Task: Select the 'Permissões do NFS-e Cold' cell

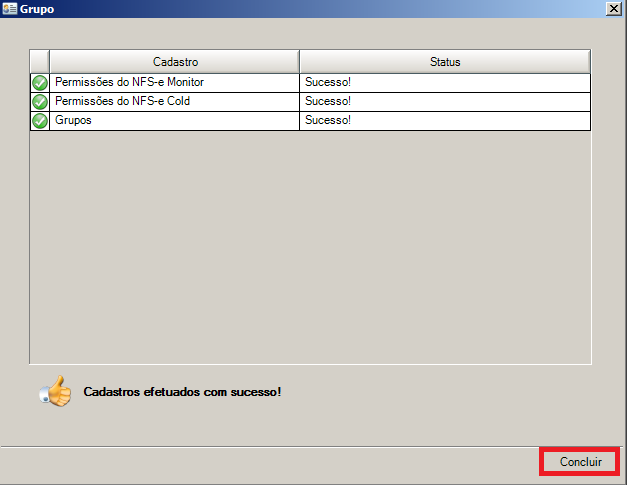Action: pos(175,102)
